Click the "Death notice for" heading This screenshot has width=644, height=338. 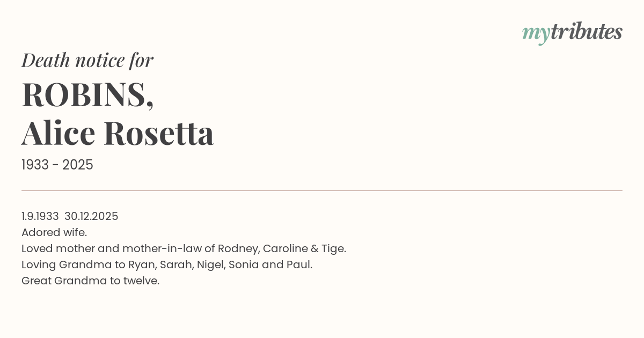point(87,60)
